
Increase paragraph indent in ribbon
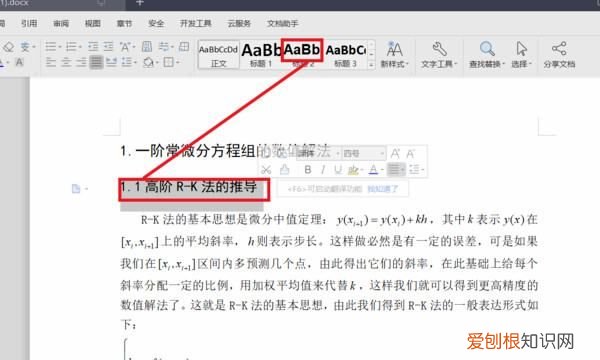tap(108, 47)
